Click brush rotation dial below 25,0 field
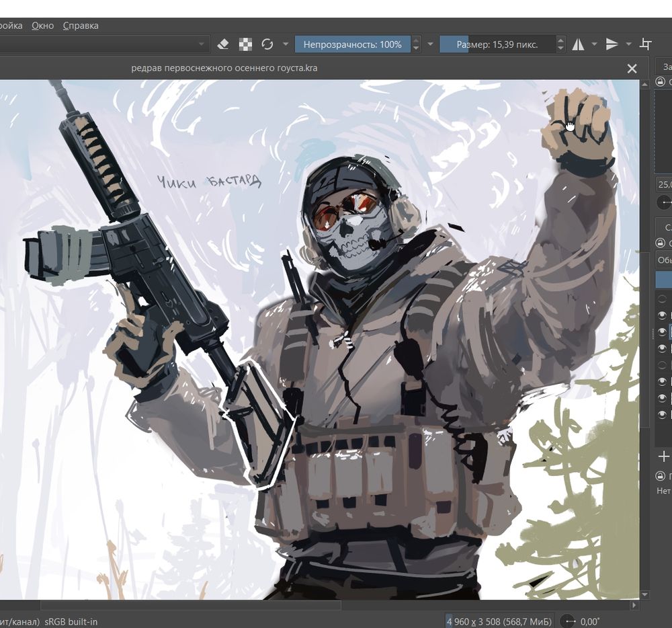 [665, 202]
